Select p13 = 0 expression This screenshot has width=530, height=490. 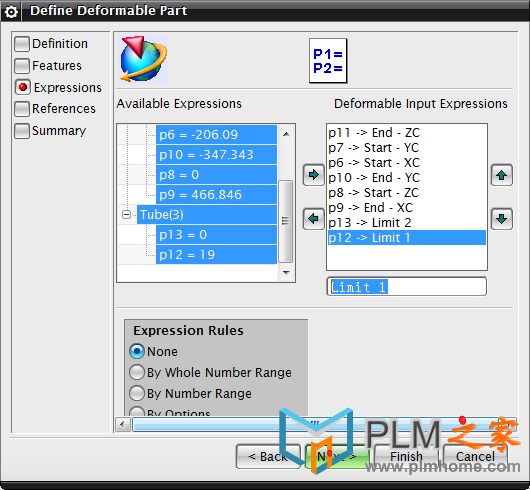(216, 235)
